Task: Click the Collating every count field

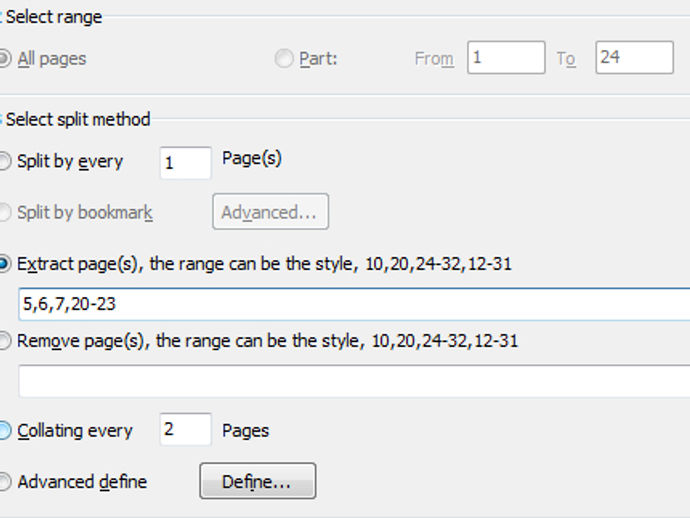Action: tap(186, 429)
